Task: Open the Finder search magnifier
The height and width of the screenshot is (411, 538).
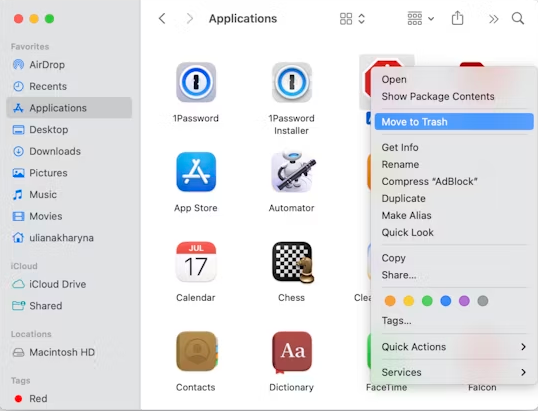Action: [x=518, y=19]
